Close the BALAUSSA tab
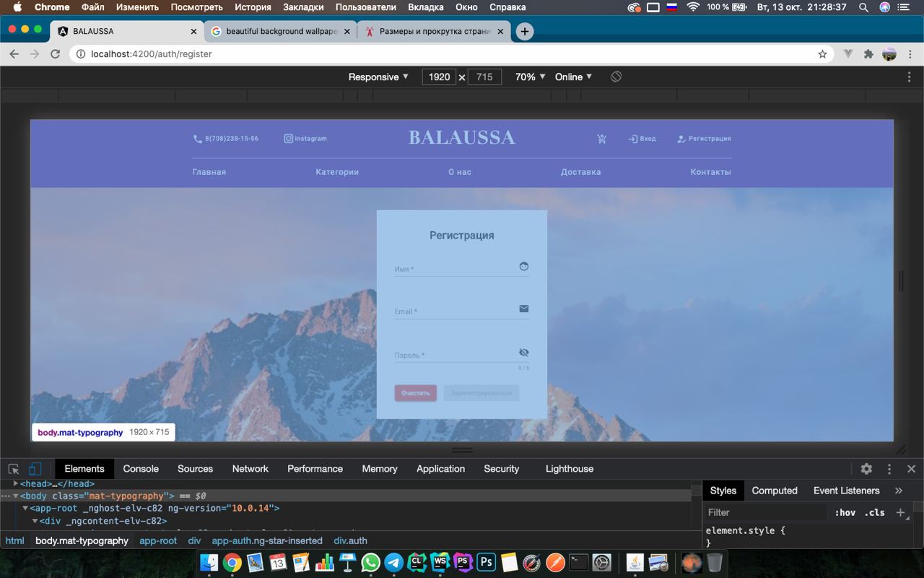This screenshot has height=578, width=924. click(193, 32)
